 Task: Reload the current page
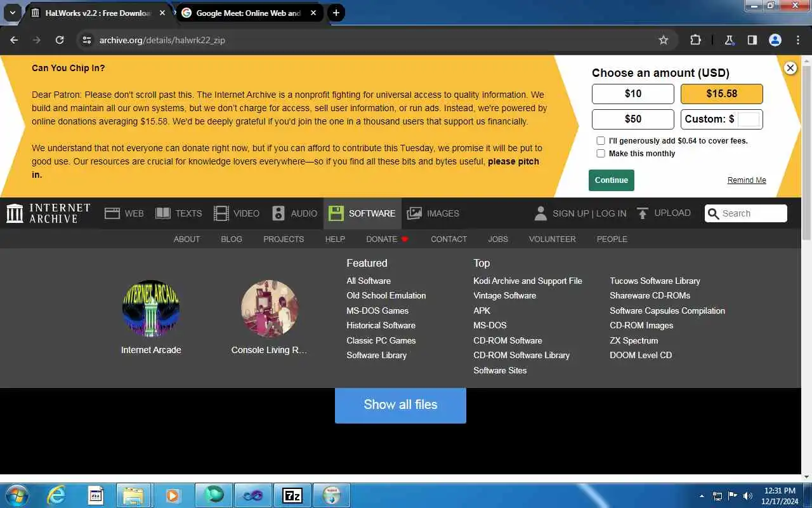60,40
